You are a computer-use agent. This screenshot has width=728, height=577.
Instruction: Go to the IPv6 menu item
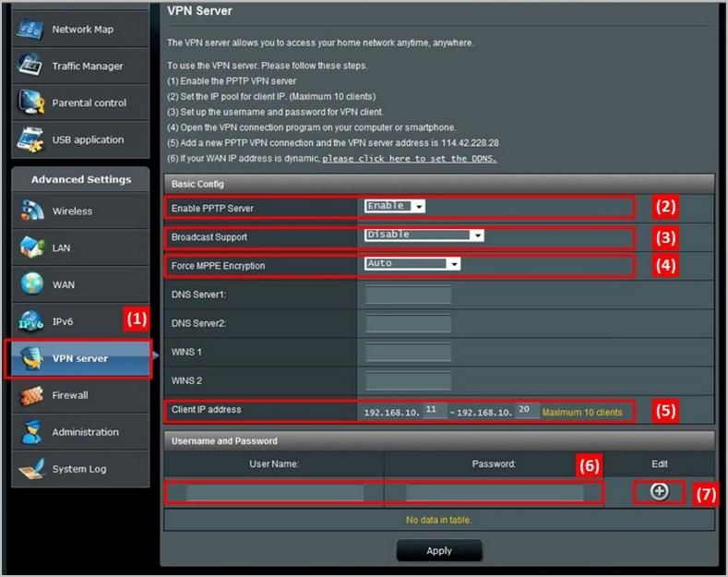(63, 321)
